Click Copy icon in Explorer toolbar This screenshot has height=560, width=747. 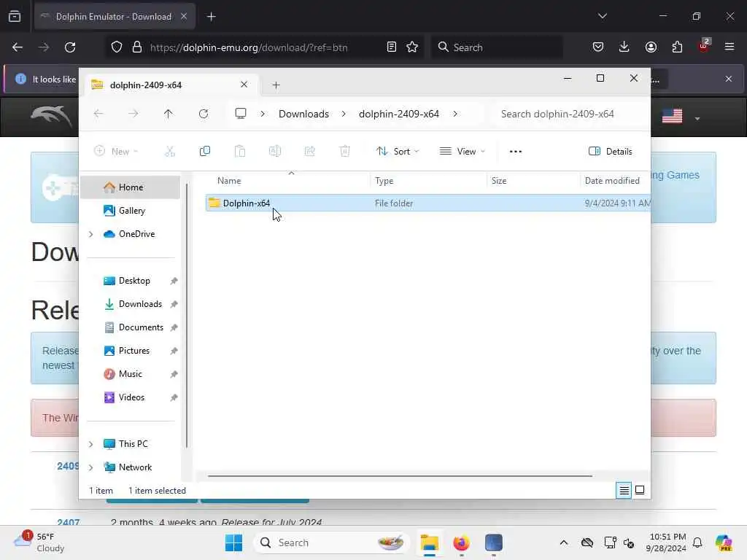pyautogui.click(x=205, y=152)
